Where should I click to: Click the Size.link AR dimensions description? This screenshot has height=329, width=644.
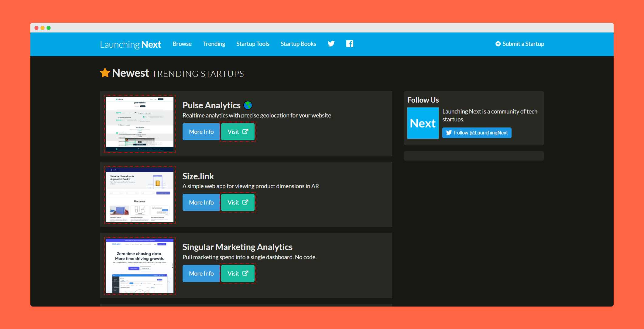tap(251, 186)
